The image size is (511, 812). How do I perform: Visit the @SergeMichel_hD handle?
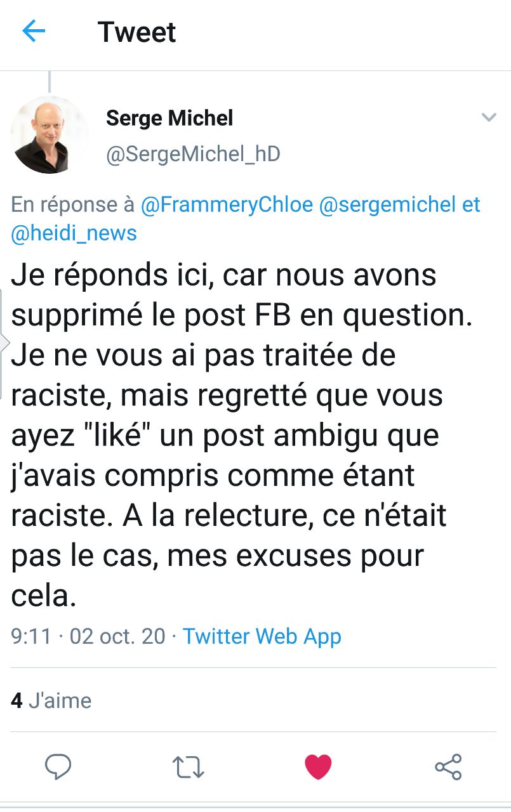pos(193,154)
